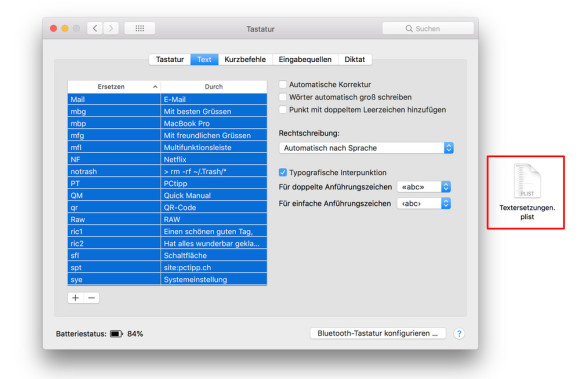Screen dimensions: 580x379
Task: Click the Quick Manual replacement cell
Action: click(x=214, y=195)
